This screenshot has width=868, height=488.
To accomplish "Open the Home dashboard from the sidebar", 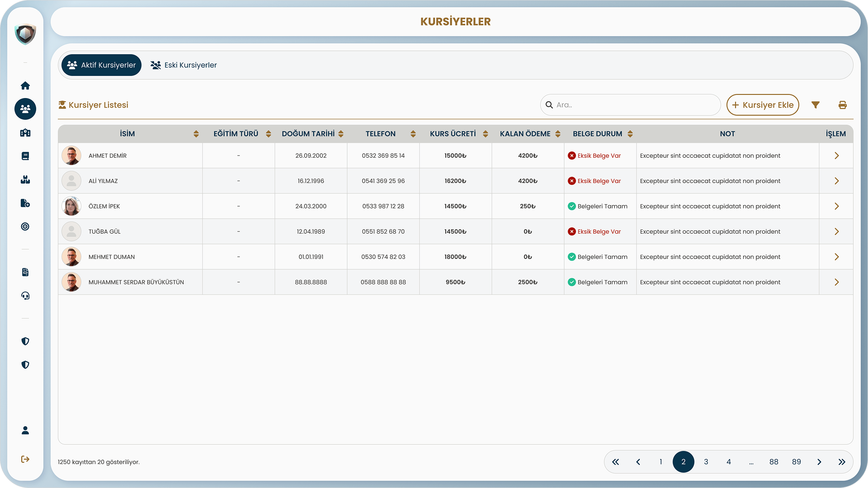I will pyautogui.click(x=25, y=85).
